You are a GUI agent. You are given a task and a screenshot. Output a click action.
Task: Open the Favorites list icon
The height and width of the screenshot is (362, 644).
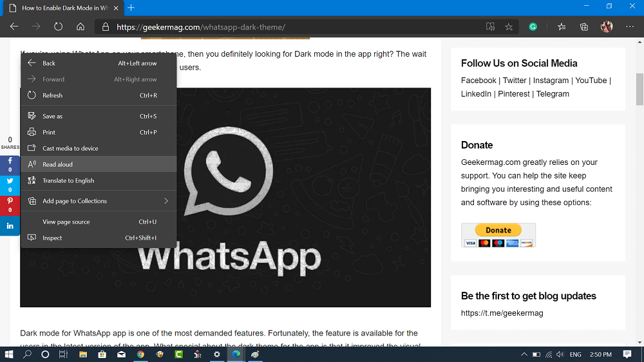(x=562, y=27)
